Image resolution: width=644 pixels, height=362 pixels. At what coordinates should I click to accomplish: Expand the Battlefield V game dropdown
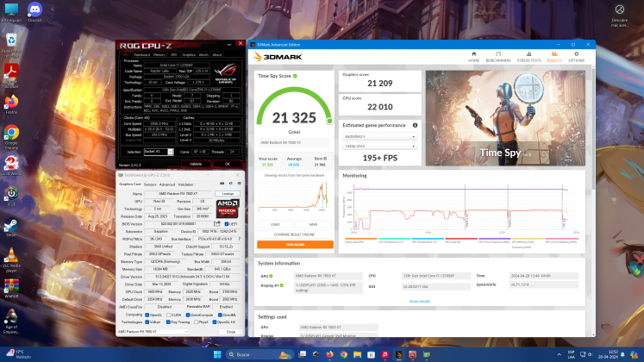[x=379, y=136]
